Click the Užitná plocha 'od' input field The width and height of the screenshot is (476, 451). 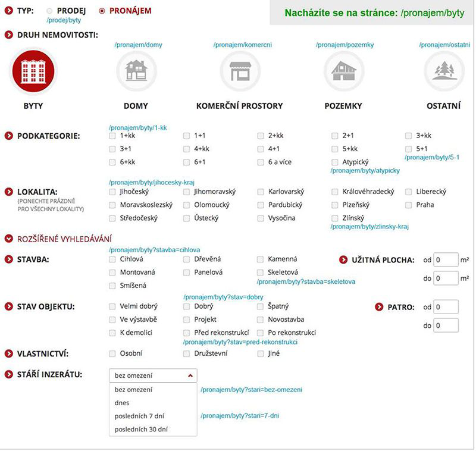pos(445,260)
